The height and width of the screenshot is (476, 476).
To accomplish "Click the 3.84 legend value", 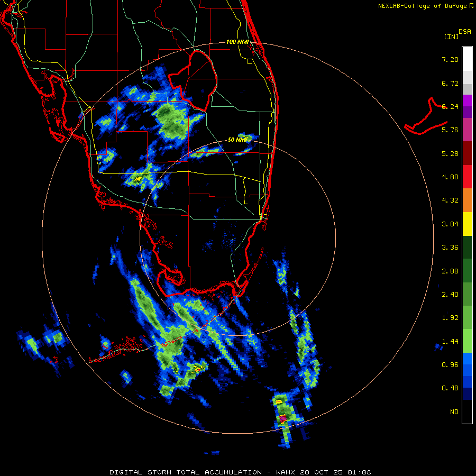I will [x=450, y=224].
